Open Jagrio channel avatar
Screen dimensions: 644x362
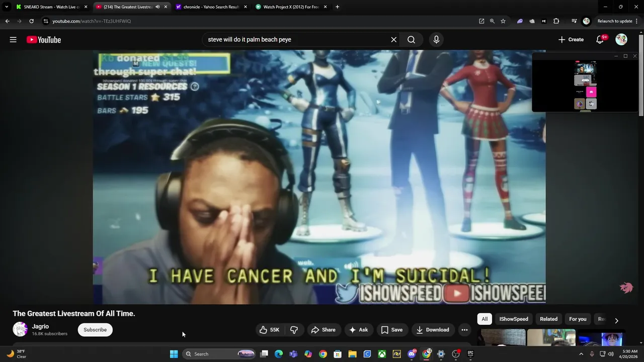(x=20, y=329)
